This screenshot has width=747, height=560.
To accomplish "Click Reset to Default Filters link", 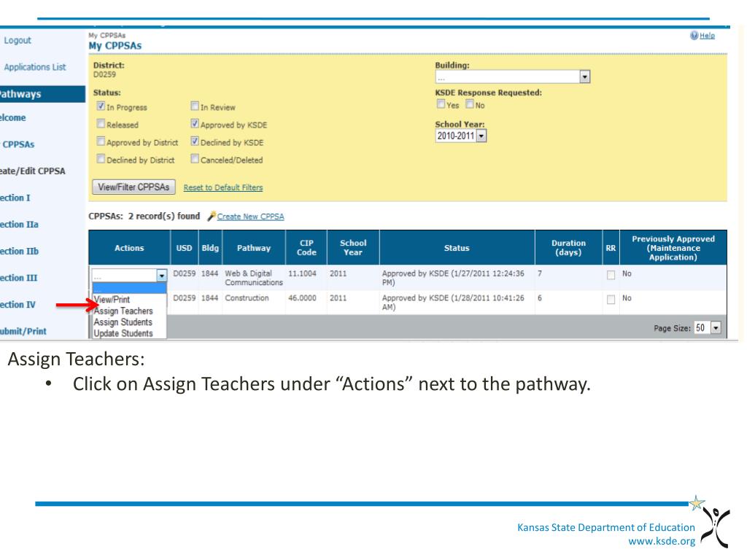I will click(x=222, y=187).
